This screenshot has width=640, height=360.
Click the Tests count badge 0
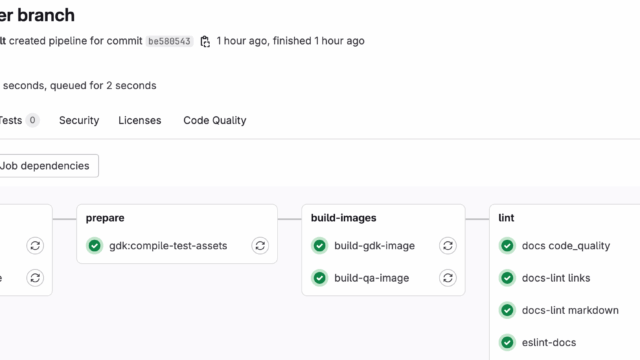click(x=32, y=120)
